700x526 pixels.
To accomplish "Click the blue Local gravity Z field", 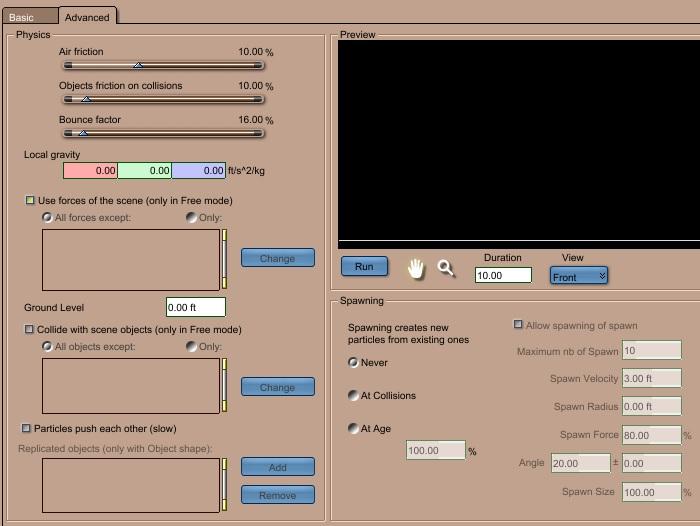I will point(199,171).
